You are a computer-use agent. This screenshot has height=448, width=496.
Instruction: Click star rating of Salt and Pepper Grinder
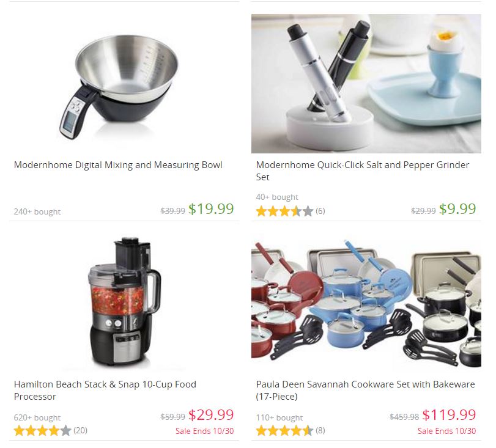pyautogui.click(x=284, y=211)
